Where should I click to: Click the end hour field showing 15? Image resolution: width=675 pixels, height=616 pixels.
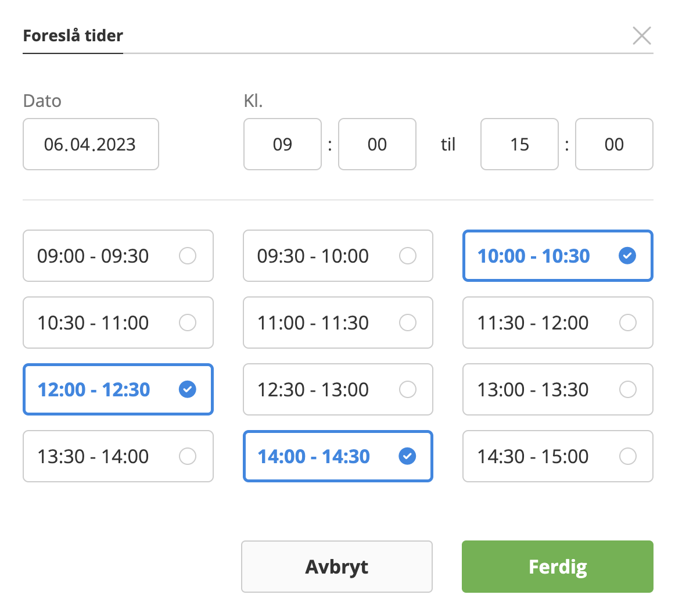coord(519,144)
